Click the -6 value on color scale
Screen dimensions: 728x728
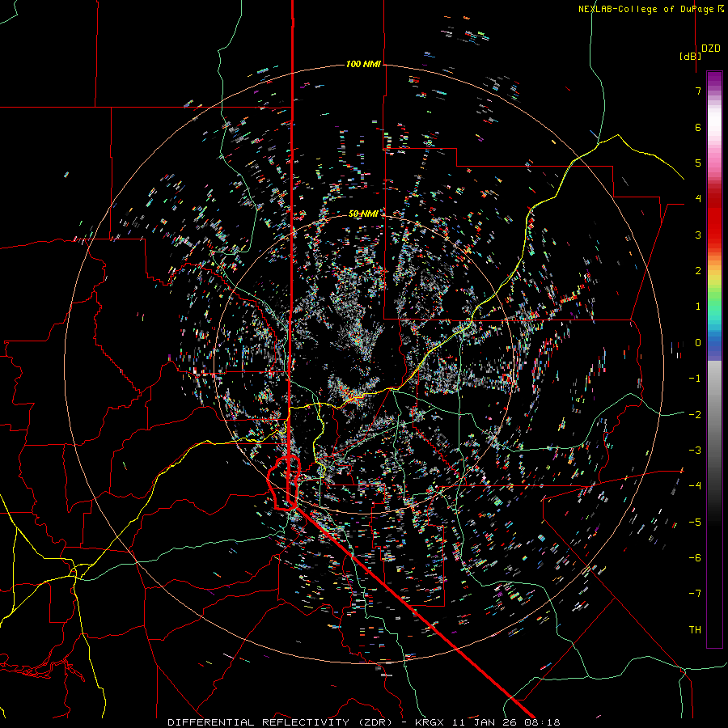click(695, 558)
